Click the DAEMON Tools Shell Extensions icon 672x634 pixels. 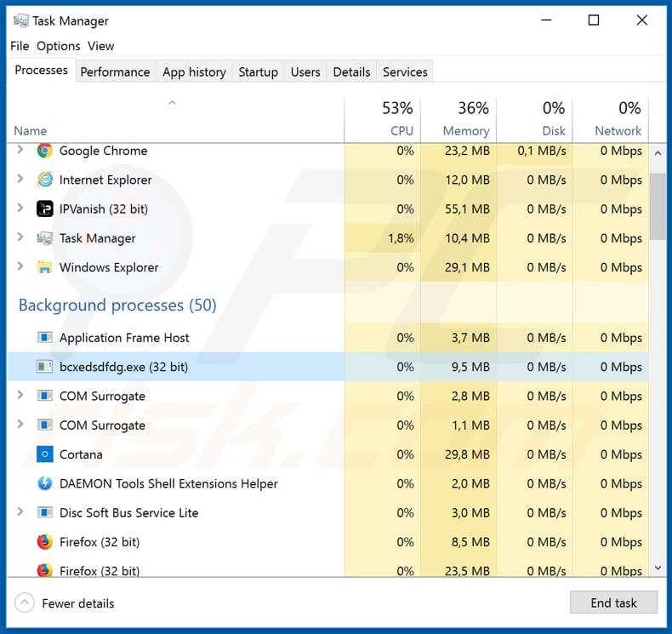[44, 483]
